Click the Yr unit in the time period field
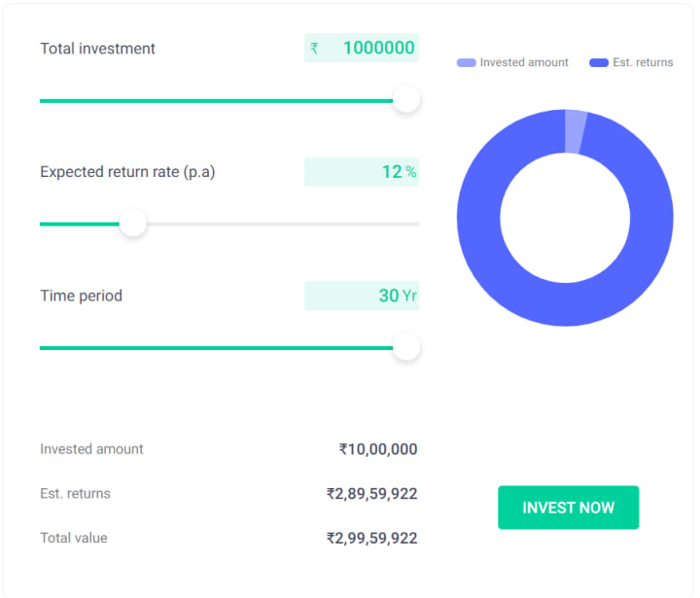This screenshot has height=598, width=700. [x=409, y=296]
